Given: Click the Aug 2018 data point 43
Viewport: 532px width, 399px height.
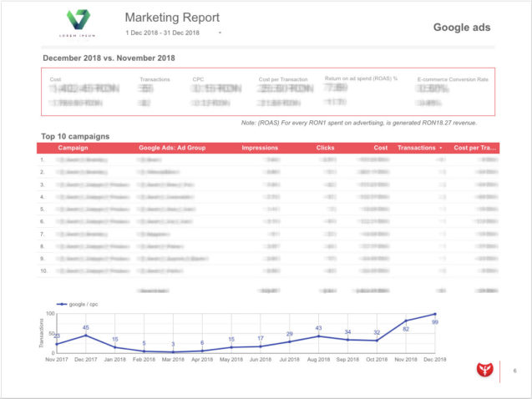Looking at the screenshot, I should 318,336.
